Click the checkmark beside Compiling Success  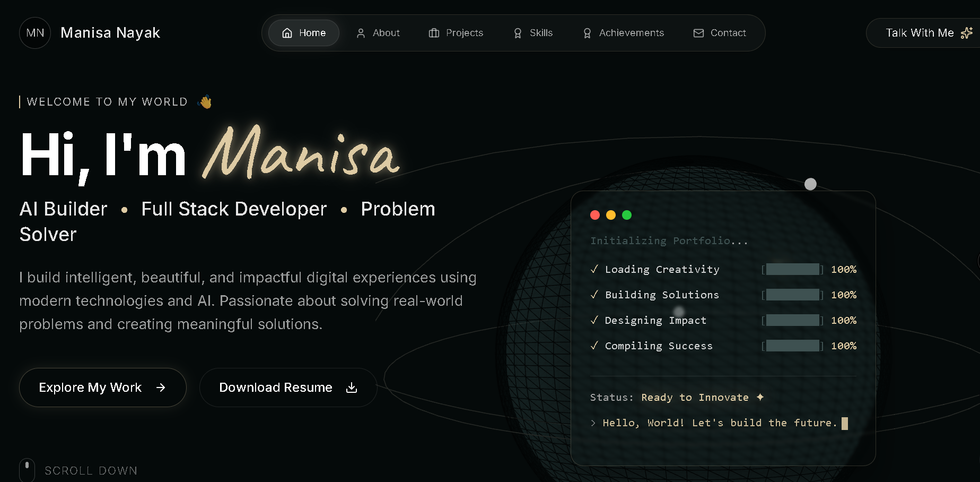(x=594, y=346)
